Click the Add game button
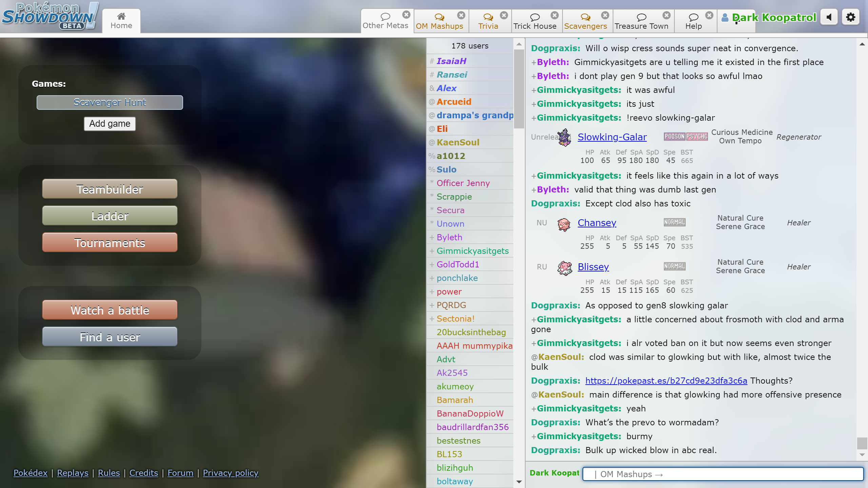The width and height of the screenshot is (868, 488). [x=110, y=124]
